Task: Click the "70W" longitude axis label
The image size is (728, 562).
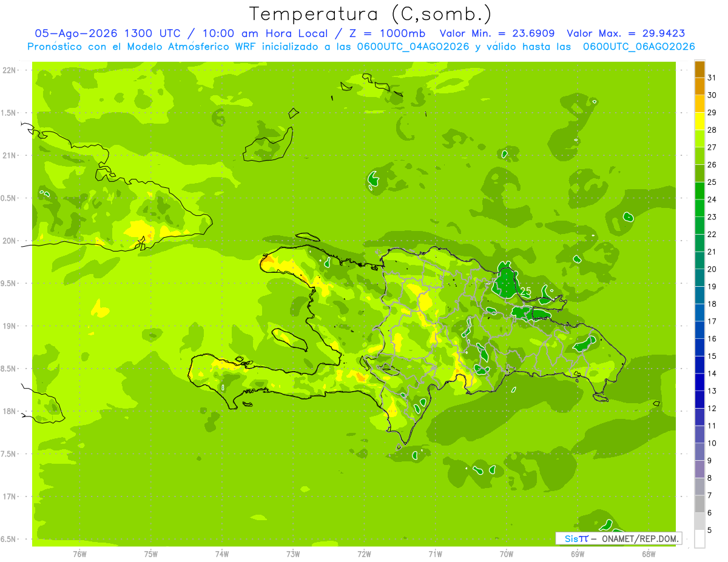Action: pyautogui.click(x=507, y=554)
